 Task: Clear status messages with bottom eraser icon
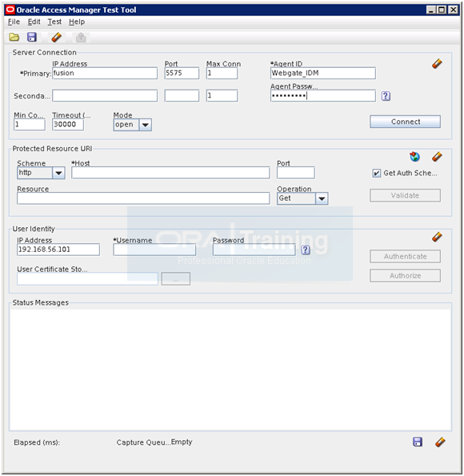pyautogui.click(x=440, y=442)
